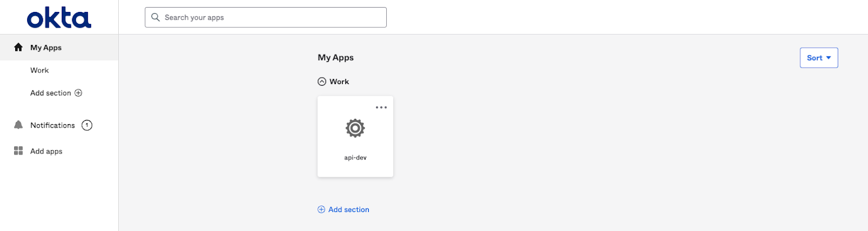Click the Add section link below the apps
Viewport: 868px width, 231px height.
pos(349,209)
